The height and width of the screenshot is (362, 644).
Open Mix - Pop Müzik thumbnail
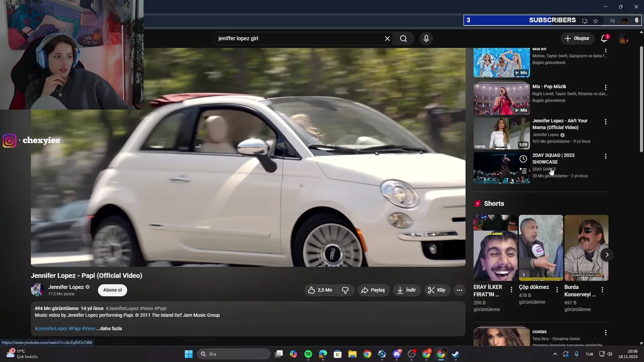tap(502, 99)
